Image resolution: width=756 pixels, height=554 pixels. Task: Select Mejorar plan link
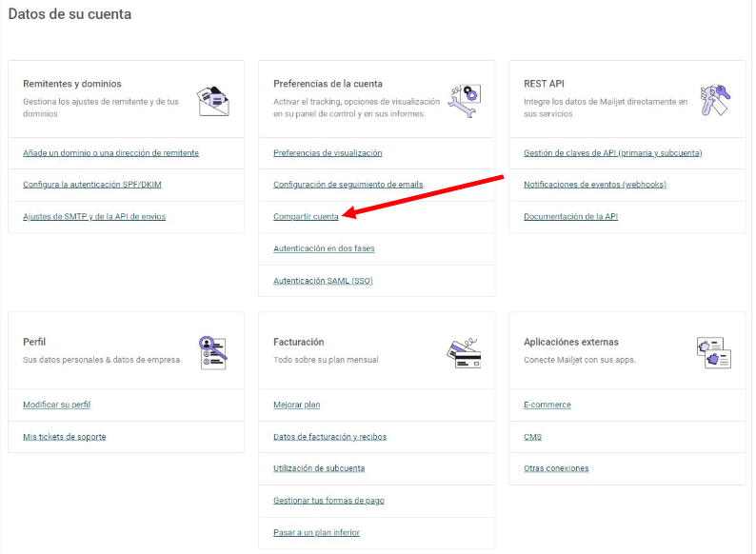pyautogui.click(x=296, y=405)
